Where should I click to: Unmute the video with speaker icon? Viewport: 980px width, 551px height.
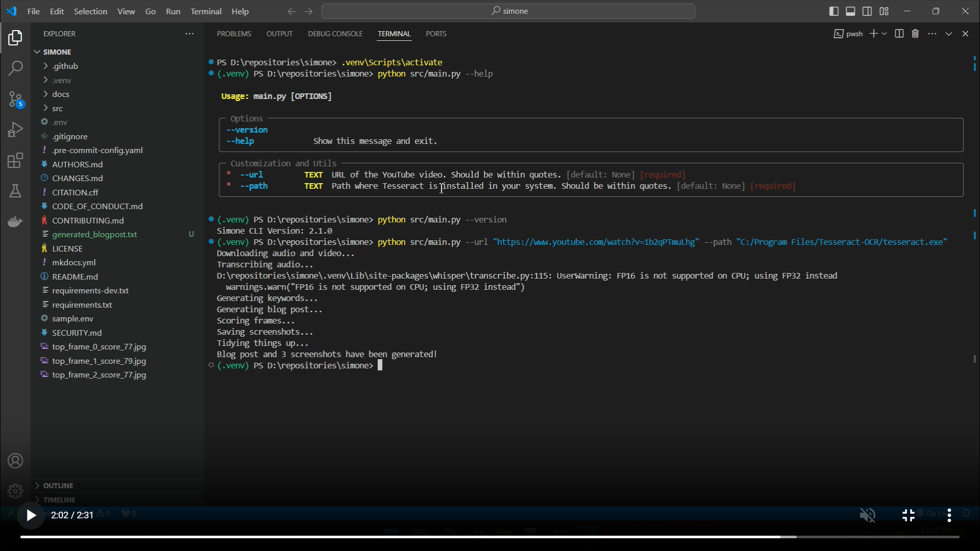pos(867,515)
